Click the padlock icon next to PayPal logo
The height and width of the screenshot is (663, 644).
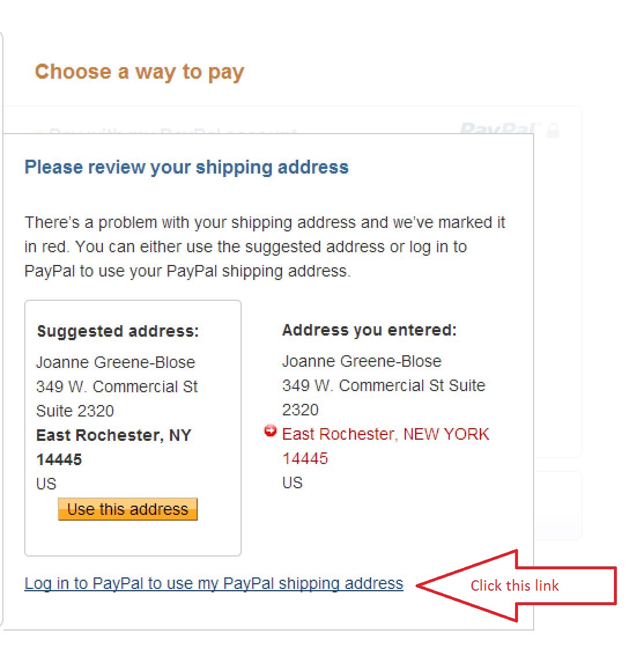point(553,130)
